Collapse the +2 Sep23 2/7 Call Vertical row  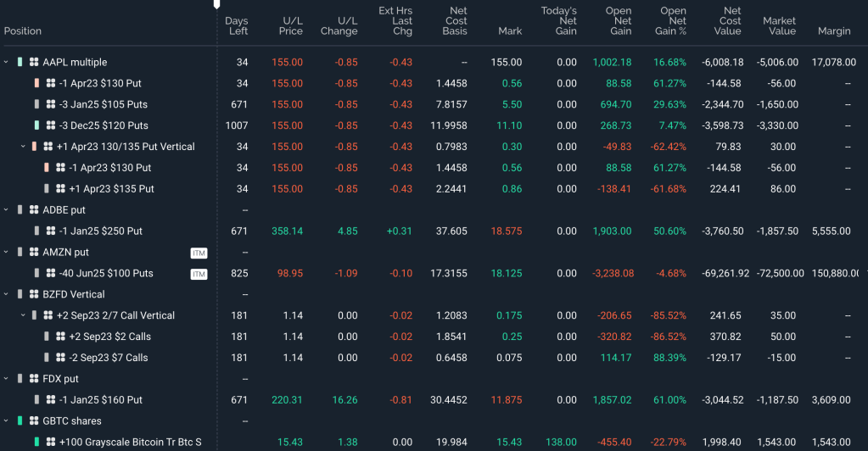click(22, 315)
